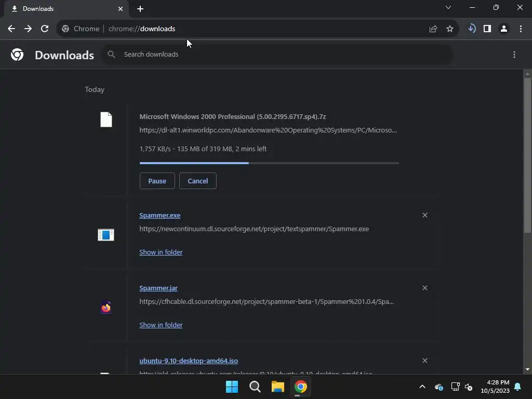Image resolution: width=532 pixels, height=399 pixels.
Task: Remove Spammer.jar from the list
Action: 425,288
